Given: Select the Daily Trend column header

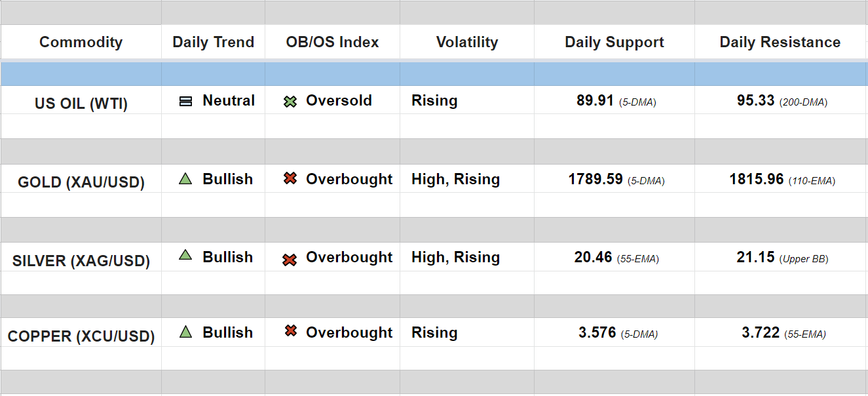Looking at the screenshot, I should click(213, 43).
